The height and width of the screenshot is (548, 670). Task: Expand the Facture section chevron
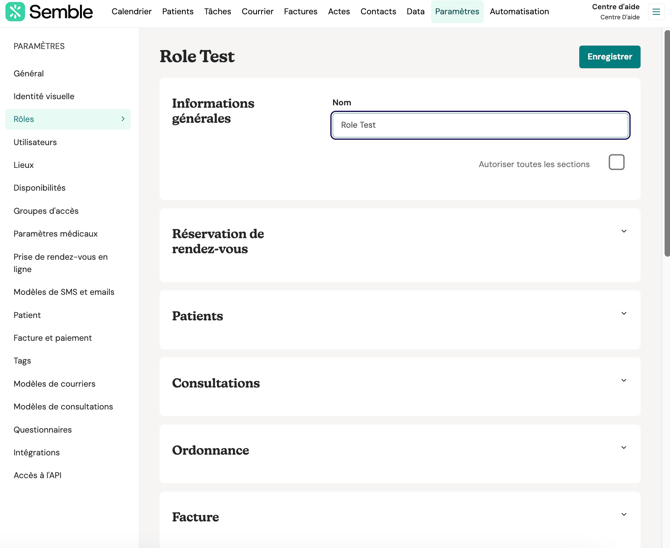[623, 515]
